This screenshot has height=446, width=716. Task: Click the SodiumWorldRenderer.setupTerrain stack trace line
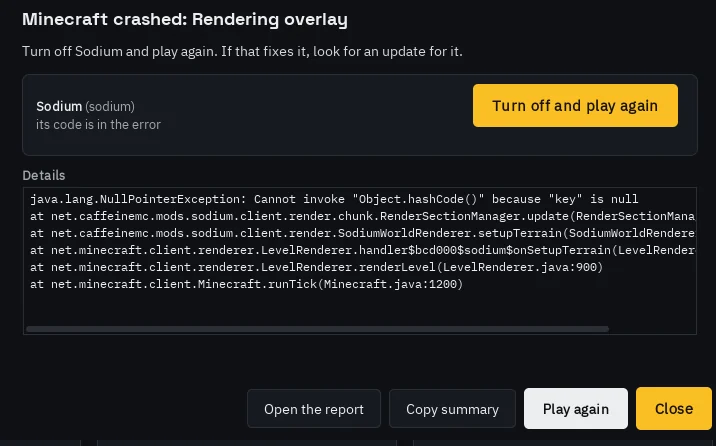pyautogui.click(x=363, y=233)
